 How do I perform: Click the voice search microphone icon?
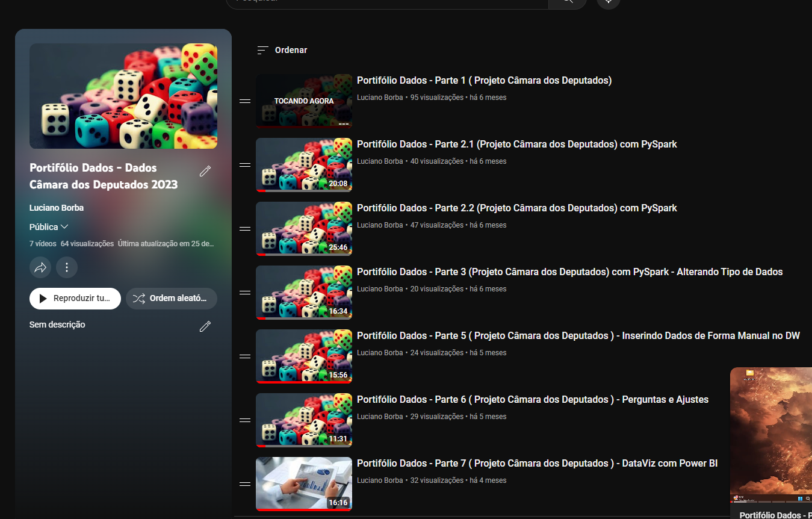click(608, 2)
